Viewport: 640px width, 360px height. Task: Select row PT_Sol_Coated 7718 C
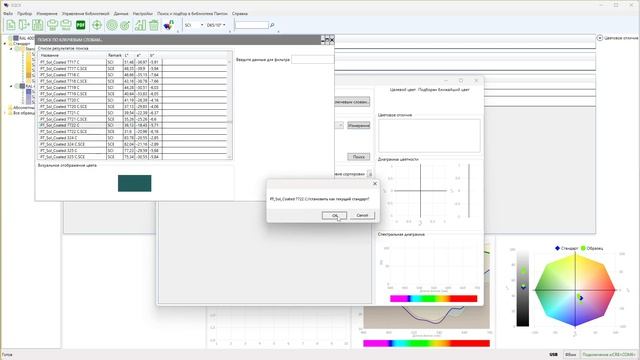133,75
